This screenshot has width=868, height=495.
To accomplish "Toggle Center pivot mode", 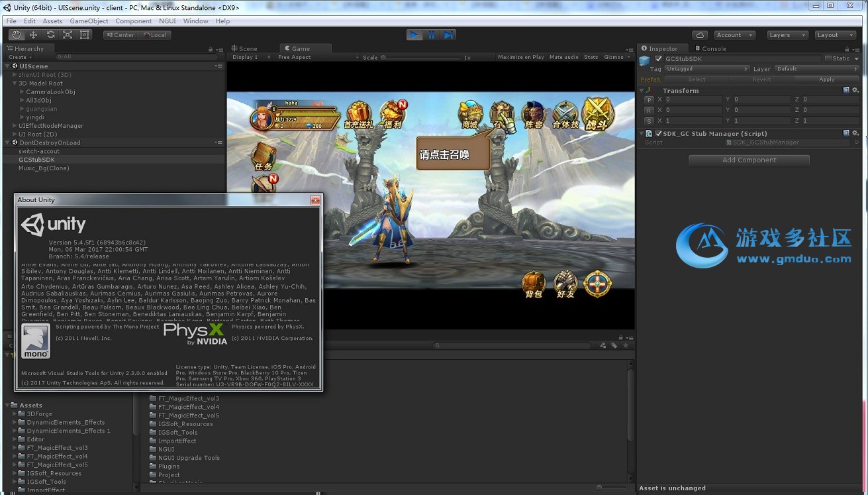I will coord(120,35).
